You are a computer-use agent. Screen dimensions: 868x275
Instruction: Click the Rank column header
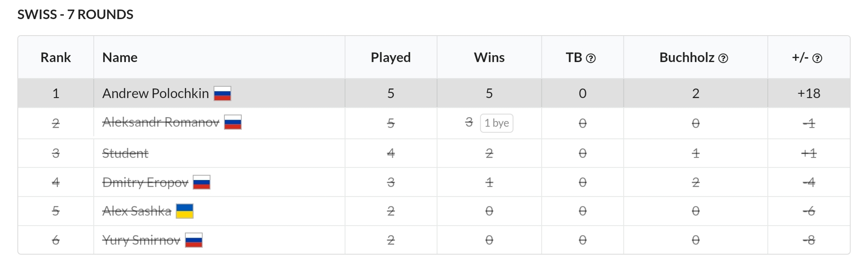pos(56,57)
